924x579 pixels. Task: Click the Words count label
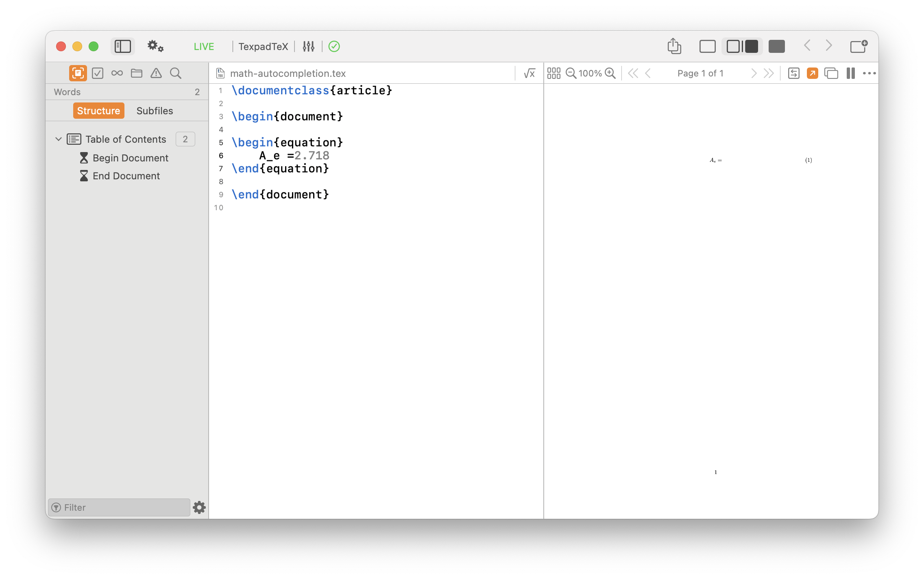pos(67,92)
